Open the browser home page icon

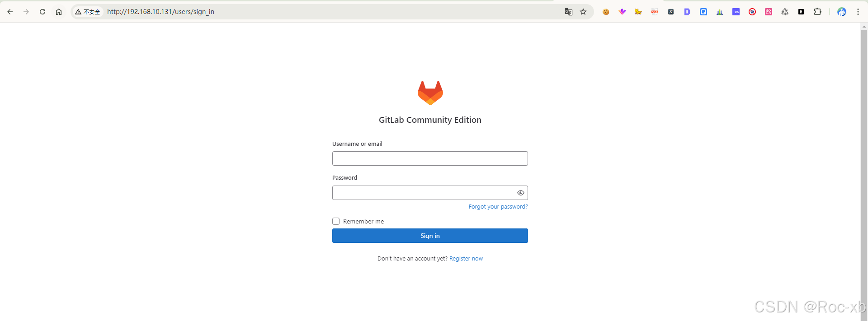click(59, 12)
